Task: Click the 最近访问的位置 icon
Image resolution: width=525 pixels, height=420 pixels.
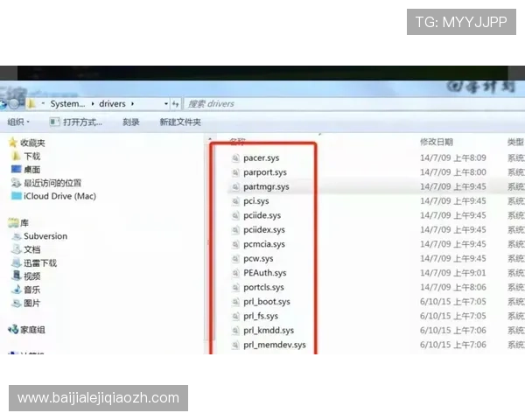Action: (x=16, y=183)
